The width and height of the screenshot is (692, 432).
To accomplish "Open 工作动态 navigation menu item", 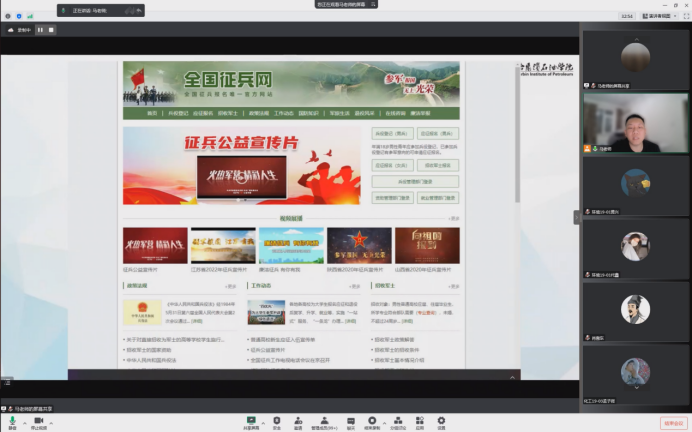I will [x=283, y=113].
